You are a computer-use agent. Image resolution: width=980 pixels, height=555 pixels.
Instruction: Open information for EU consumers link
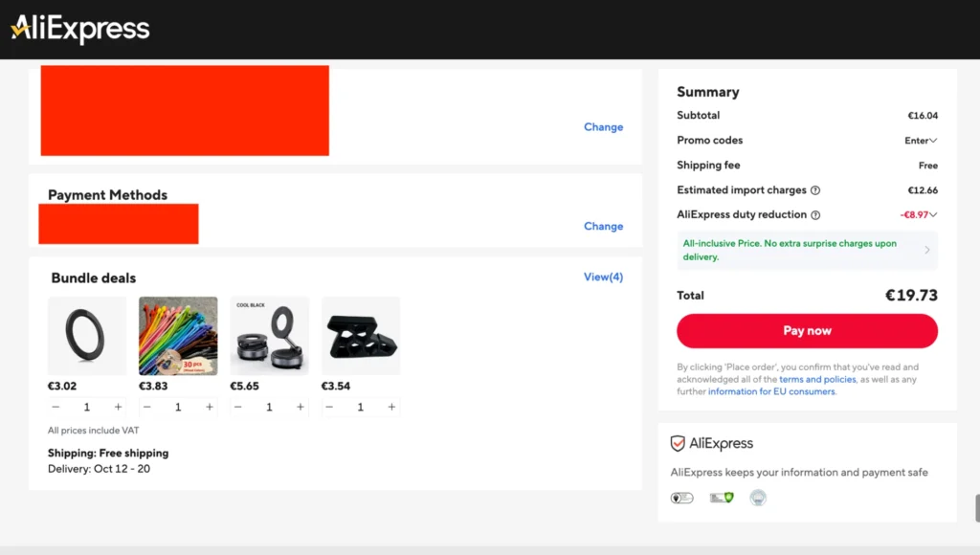[771, 391]
